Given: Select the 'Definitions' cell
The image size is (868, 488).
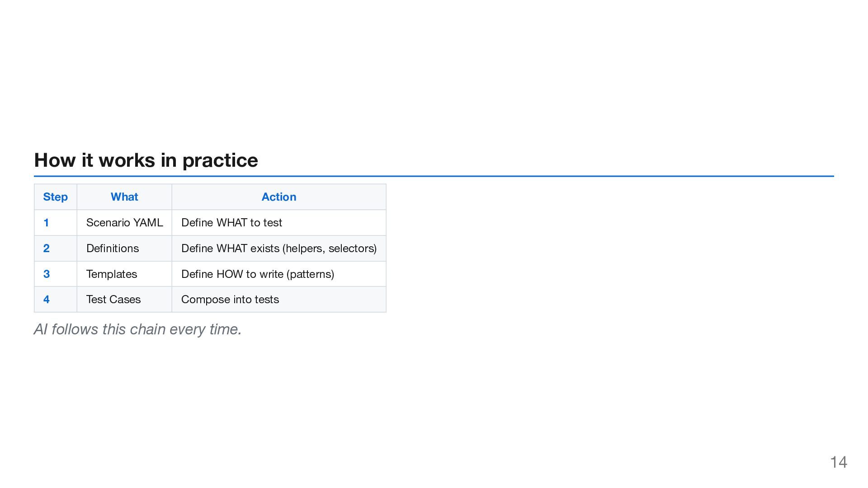Looking at the screenshot, I should 113,249.
